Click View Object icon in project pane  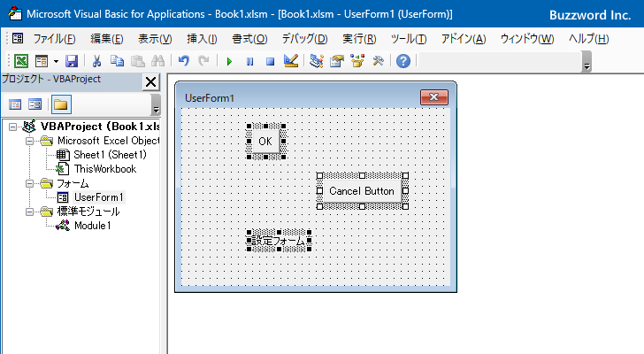pos(34,104)
